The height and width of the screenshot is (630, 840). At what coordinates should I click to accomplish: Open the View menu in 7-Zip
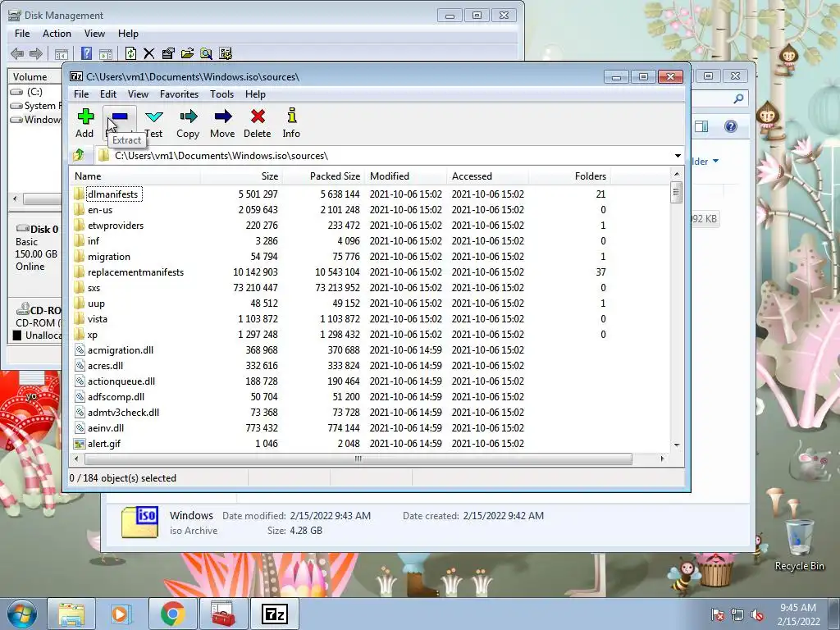click(x=138, y=94)
